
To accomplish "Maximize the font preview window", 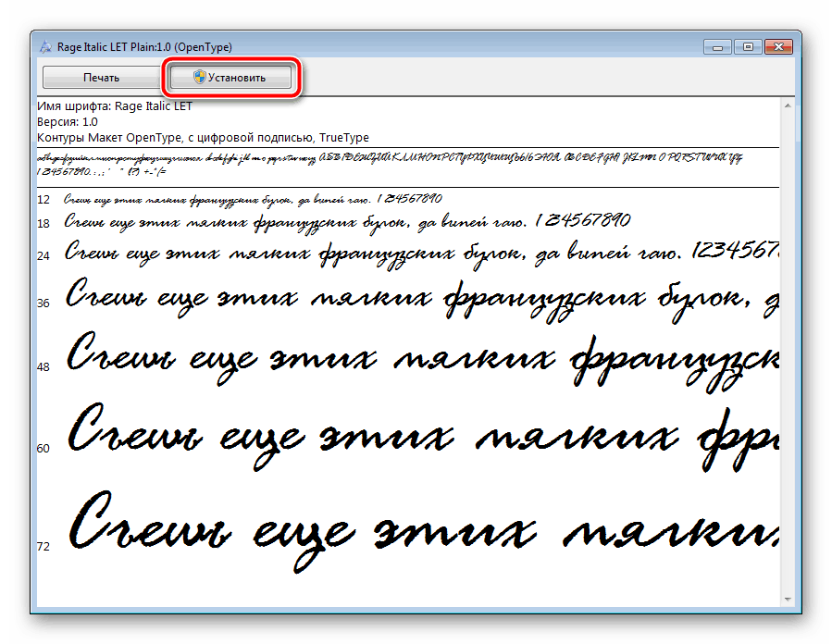I will click(747, 46).
